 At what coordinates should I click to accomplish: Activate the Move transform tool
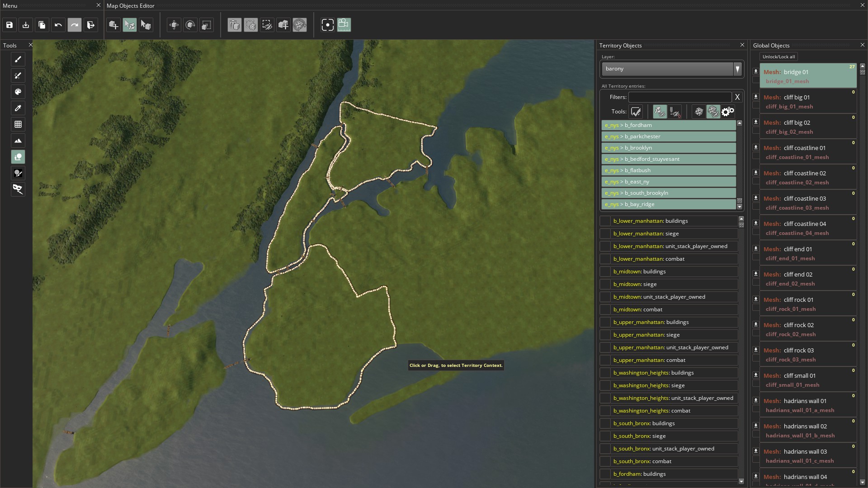pos(174,25)
